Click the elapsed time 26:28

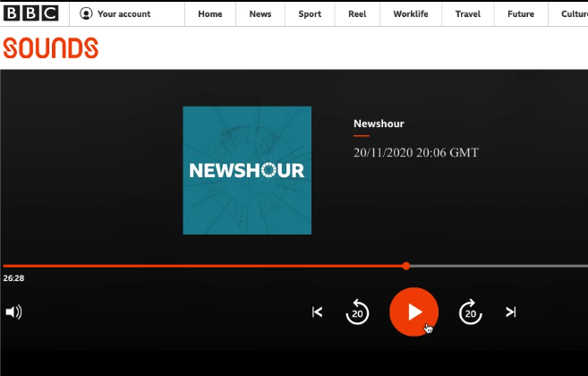coord(13,278)
